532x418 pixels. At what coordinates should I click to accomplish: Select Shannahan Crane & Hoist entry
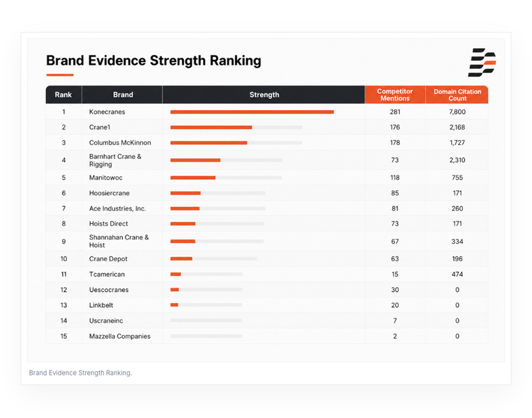(x=119, y=241)
